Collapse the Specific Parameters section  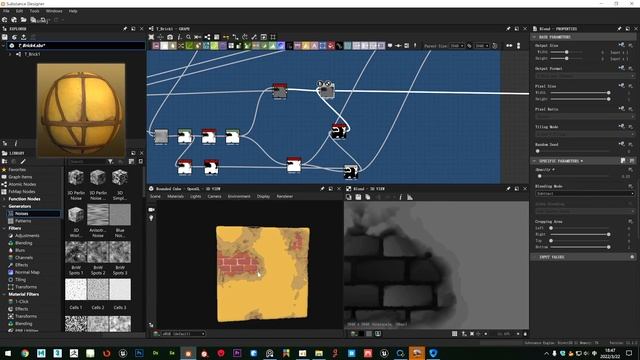coord(534,161)
